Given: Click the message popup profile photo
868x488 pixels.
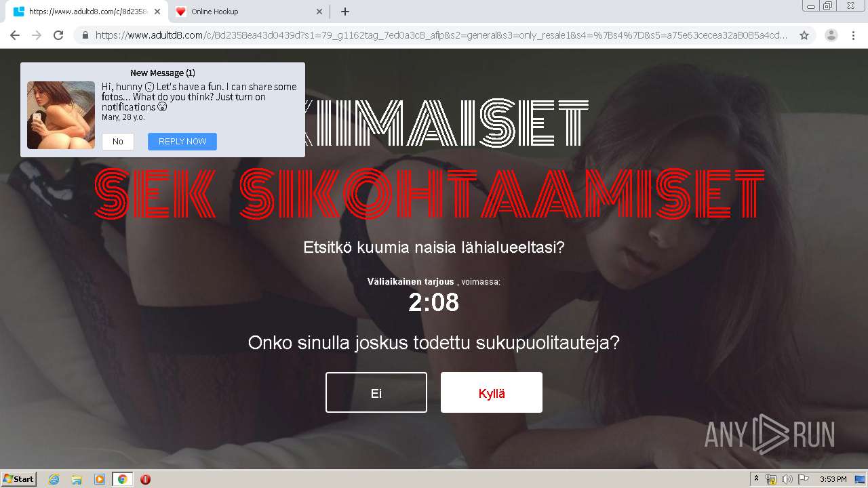Looking at the screenshot, I should click(x=61, y=115).
